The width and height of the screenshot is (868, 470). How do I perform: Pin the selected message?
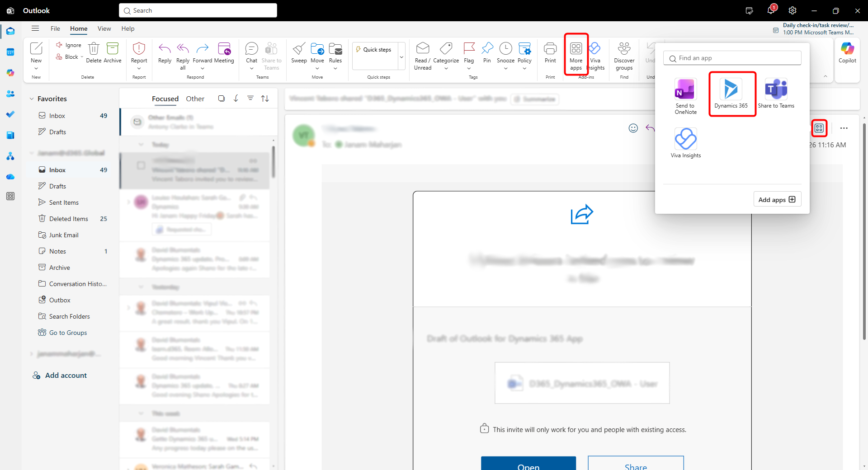pyautogui.click(x=487, y=53)
